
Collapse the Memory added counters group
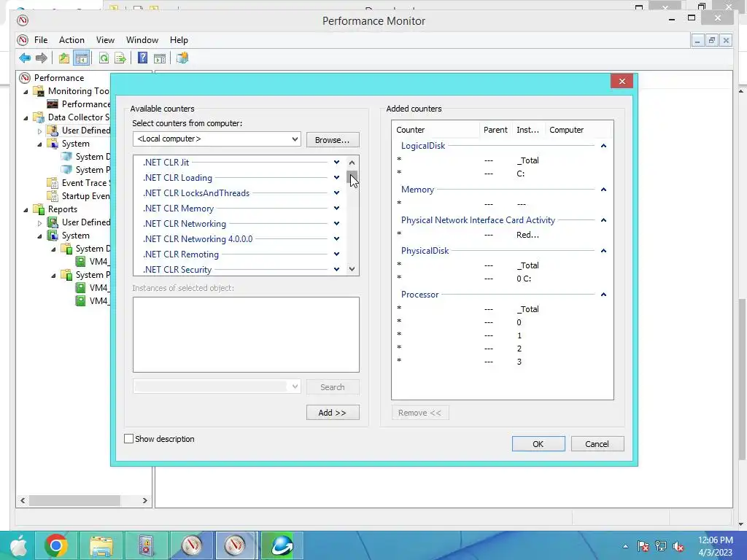pyautogui.click(x=603, y=190)
